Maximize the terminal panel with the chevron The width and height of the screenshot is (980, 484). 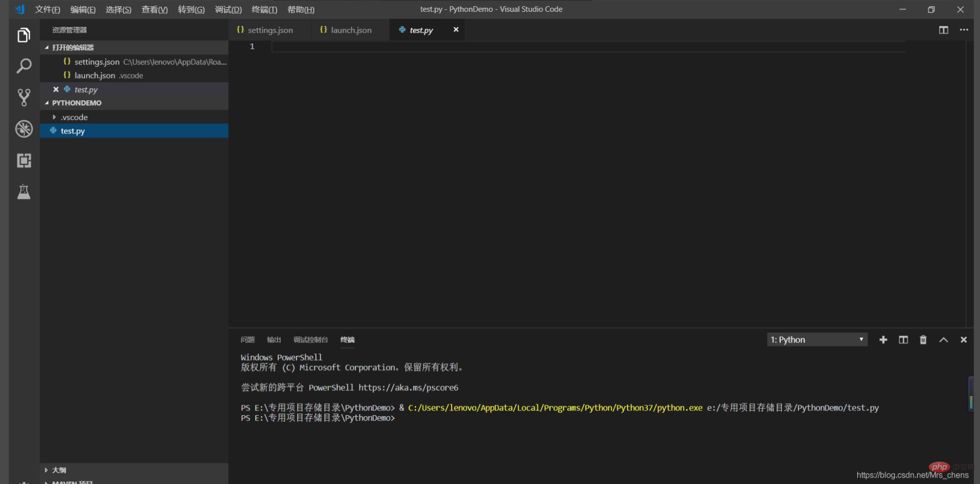943,340
